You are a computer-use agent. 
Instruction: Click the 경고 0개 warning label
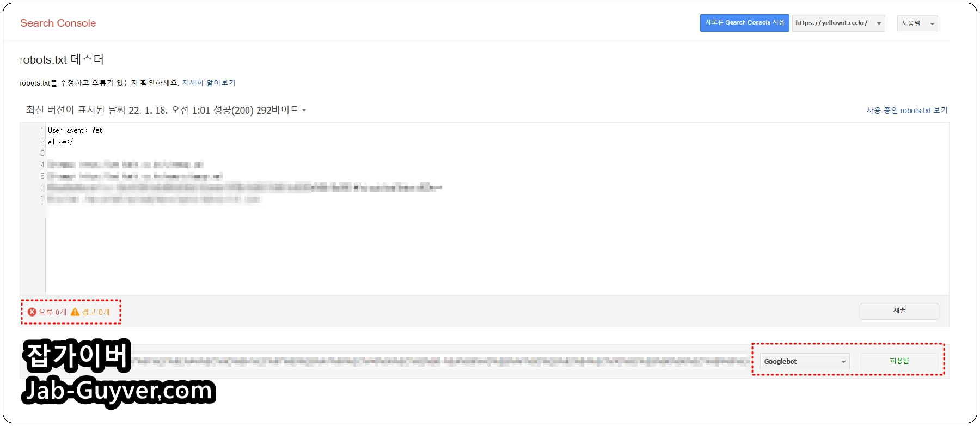(96, 312)
